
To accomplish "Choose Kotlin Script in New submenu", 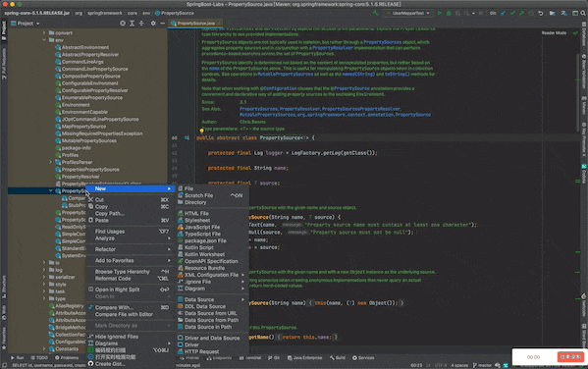I will pos(212,247).
